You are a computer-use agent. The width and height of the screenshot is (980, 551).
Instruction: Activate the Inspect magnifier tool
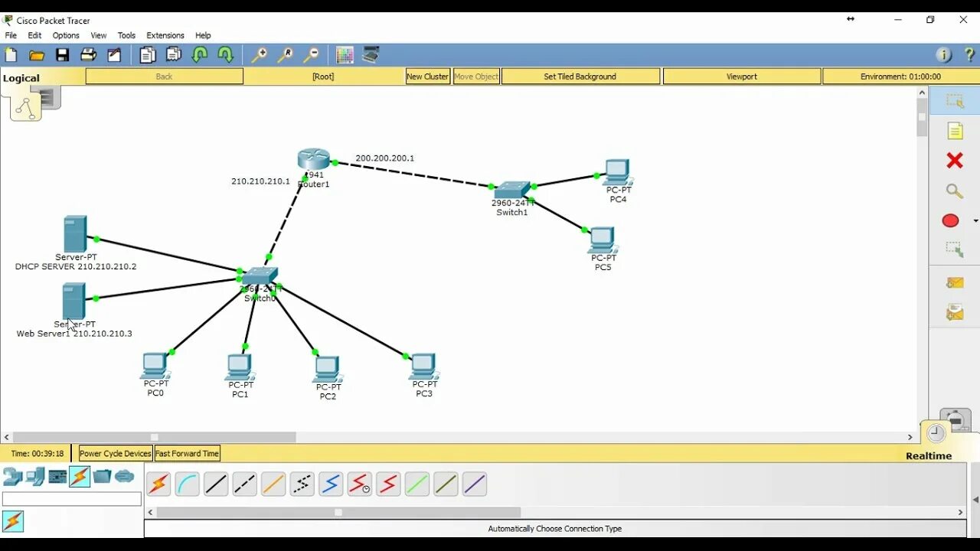pyautogui.click(x=954, y=191)
